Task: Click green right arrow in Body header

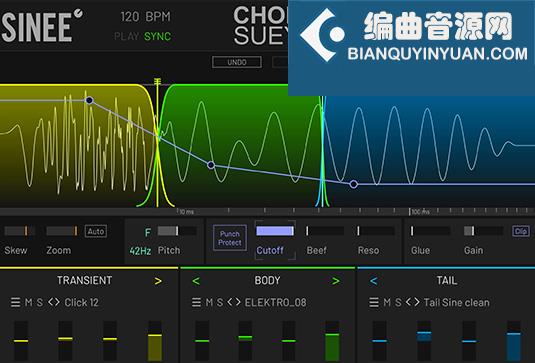Action: click(x=336, y=281)
